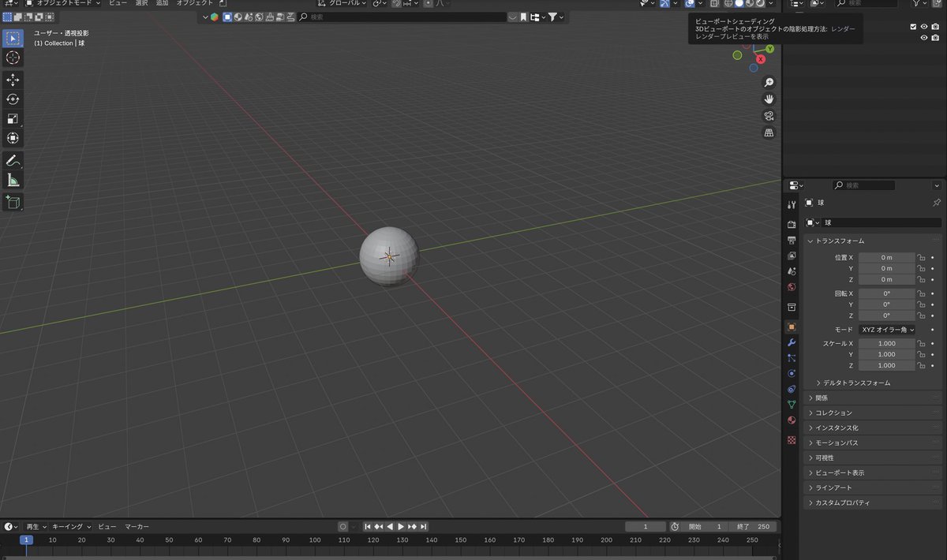Expand the 可視性 panel
Viewport: 947px width, 560px height.
872,457
